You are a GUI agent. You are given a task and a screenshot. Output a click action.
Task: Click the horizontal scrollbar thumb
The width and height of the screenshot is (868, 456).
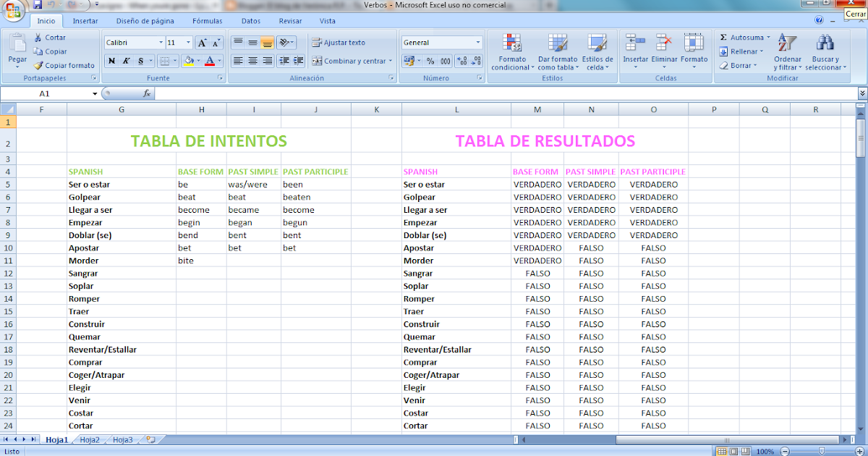728,439
